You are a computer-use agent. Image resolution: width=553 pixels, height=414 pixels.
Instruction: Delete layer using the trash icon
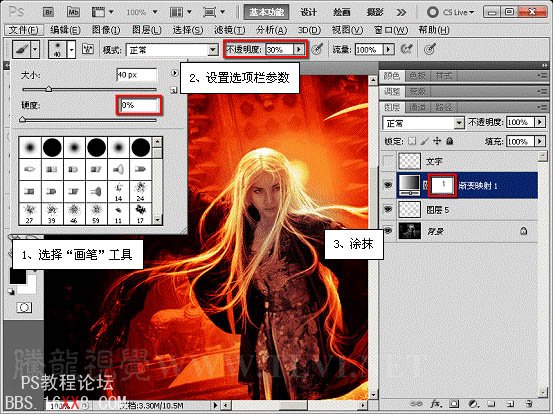[x=529, y=403]
